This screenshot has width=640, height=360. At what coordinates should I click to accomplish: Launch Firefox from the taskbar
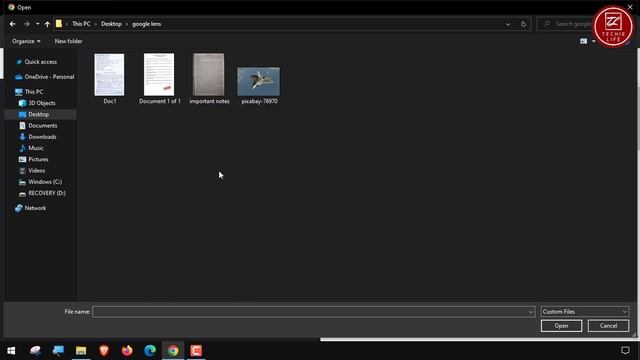tap(127, 351)
